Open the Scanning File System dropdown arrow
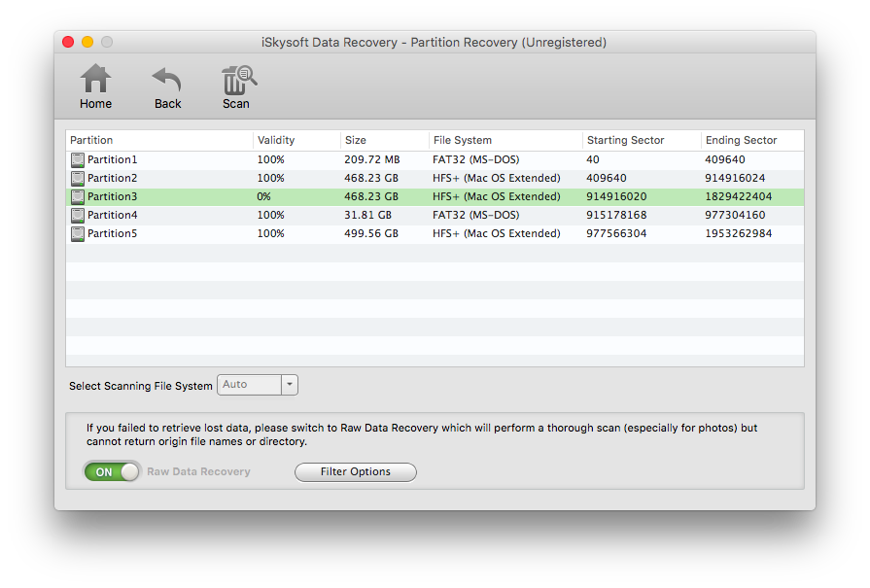The image size is (870, 588). (289, 385)
